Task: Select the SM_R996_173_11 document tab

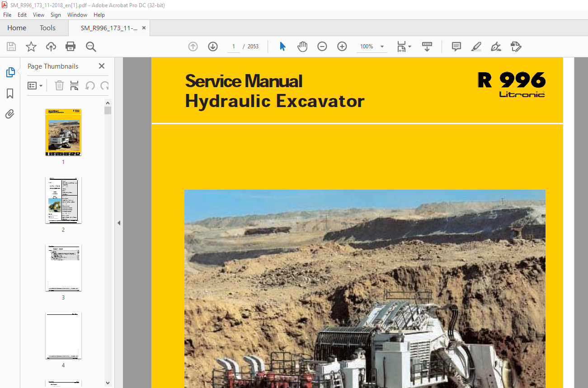Action: [x=109, y=28]
